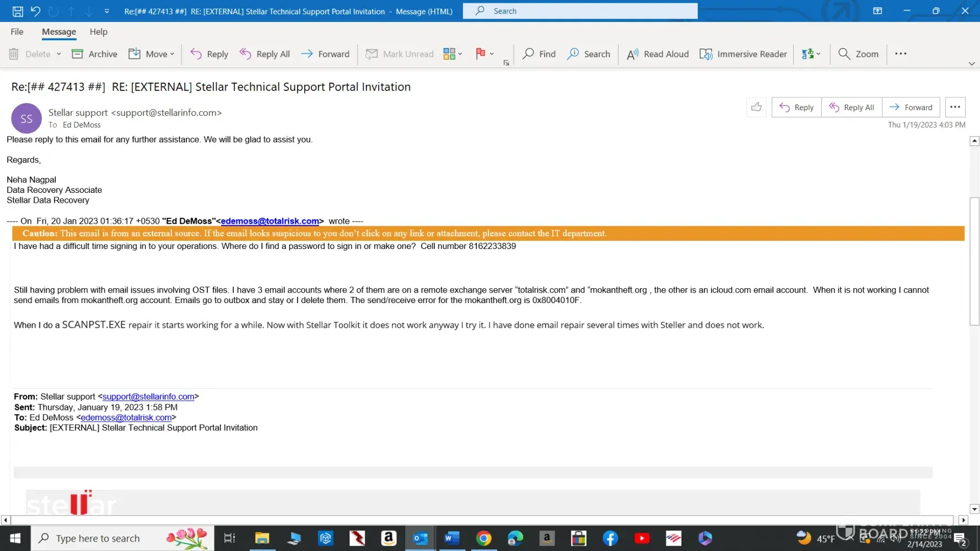Click the thumbs-up Like icon
Image resolution: width=980 pixels, height=551 pixels.
tap(756, 107)
